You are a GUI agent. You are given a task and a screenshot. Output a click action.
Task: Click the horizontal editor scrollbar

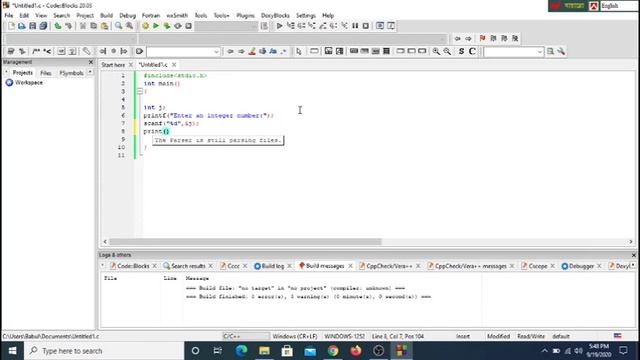point(245,242)
